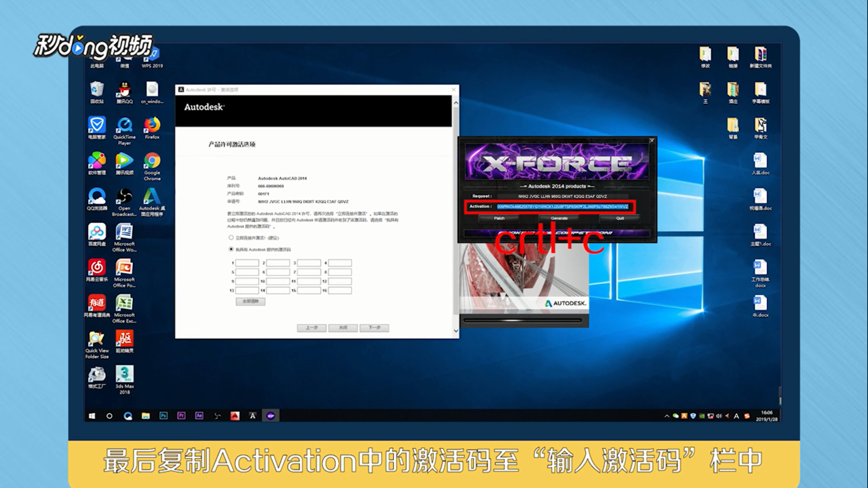Click the AutoCAD installer progress bar
The height and width of the screenshot is (488, 868).
(522, 319)
